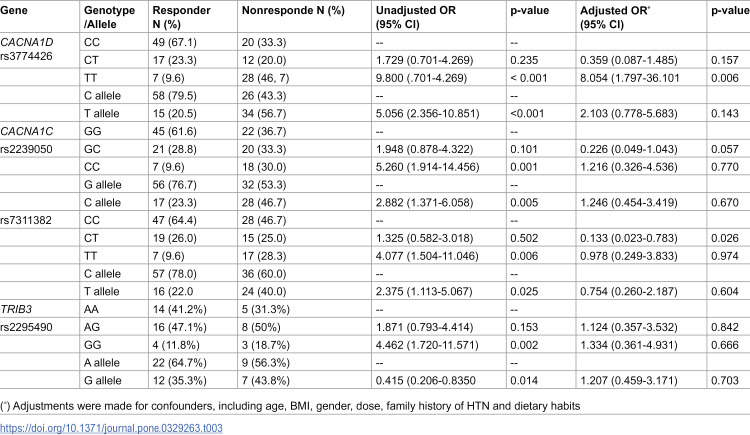This screenshot has width=750, height=435.
Task: Select the Unadjusted OR (95% CI) header
Action: (416, 17)
